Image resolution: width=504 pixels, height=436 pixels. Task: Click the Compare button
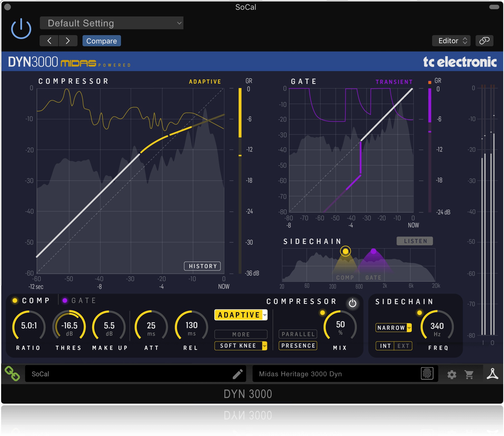[x=101, y=41]
